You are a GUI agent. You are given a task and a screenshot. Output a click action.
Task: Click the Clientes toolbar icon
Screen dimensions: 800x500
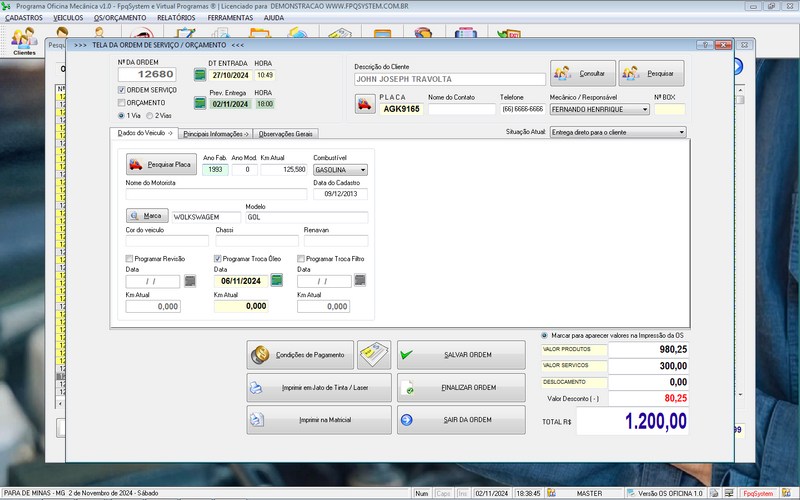[x=24, y=40]
